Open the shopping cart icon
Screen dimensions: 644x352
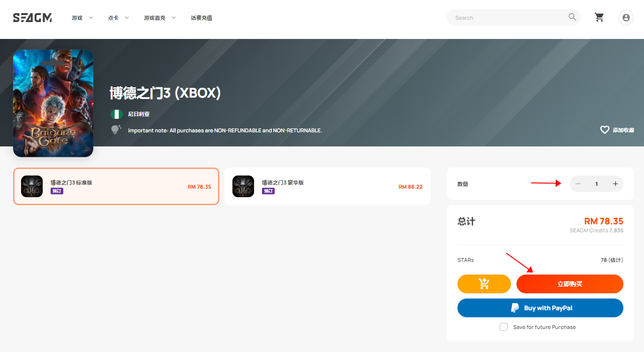click(x=599, y=17)
